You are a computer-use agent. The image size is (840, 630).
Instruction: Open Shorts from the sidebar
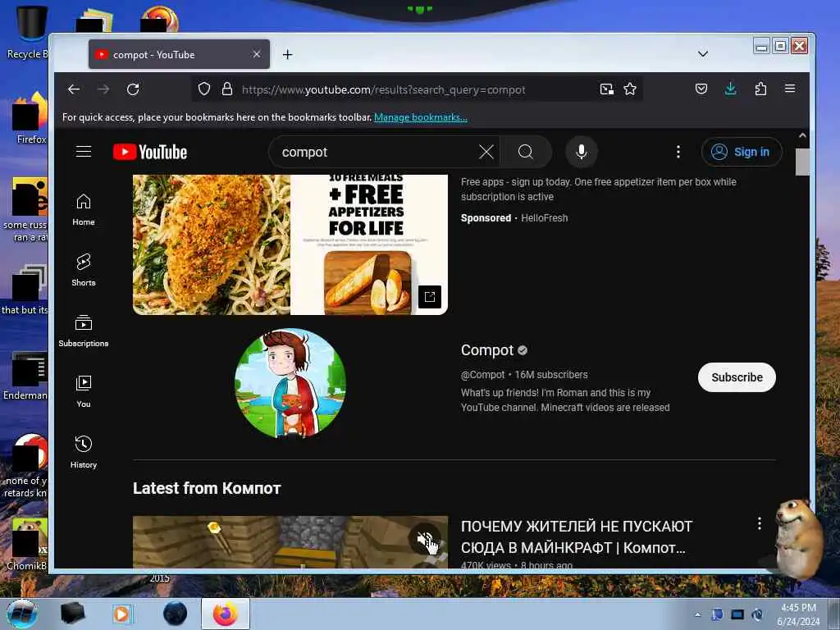click(84, 270)
